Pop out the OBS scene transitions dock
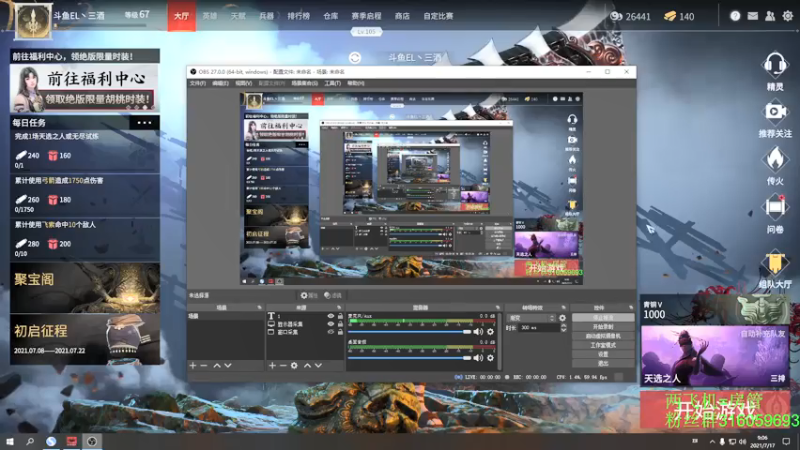800x450 pixels. click(x=564, y=308)
